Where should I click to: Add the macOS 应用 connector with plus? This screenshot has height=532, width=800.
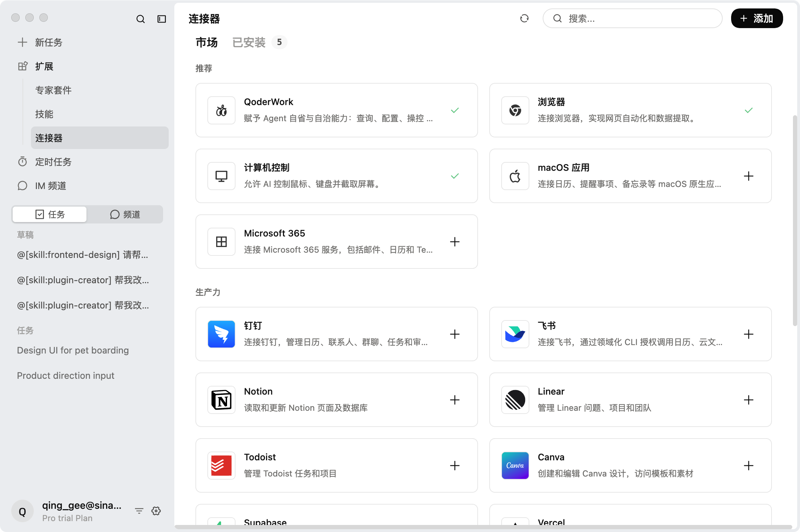tap(748, 176)
